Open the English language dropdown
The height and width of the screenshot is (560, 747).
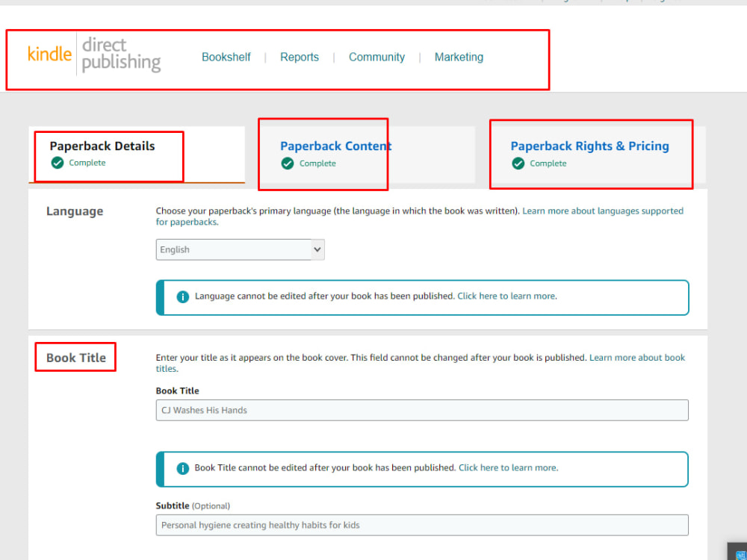click(x=240, y=249)
